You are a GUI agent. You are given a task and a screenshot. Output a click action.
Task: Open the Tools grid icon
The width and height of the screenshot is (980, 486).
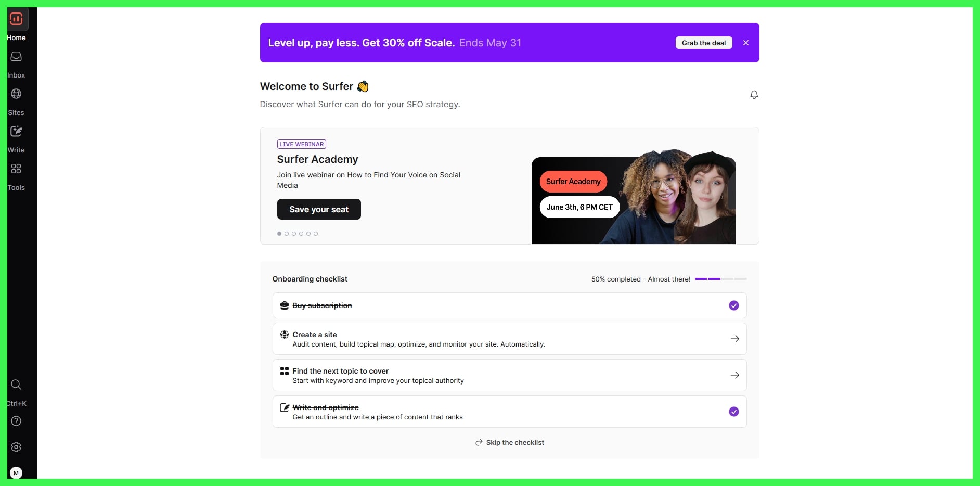[x=16, y=169]
